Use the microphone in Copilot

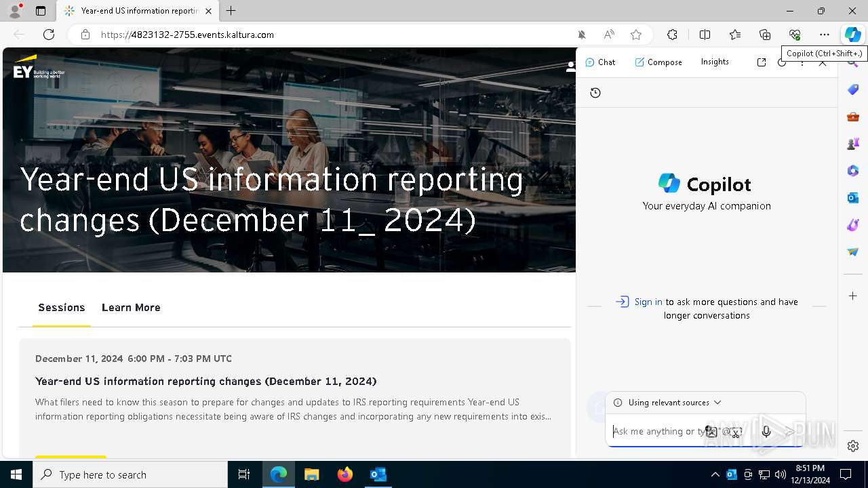pyautogui.click(x=766, y=432)
